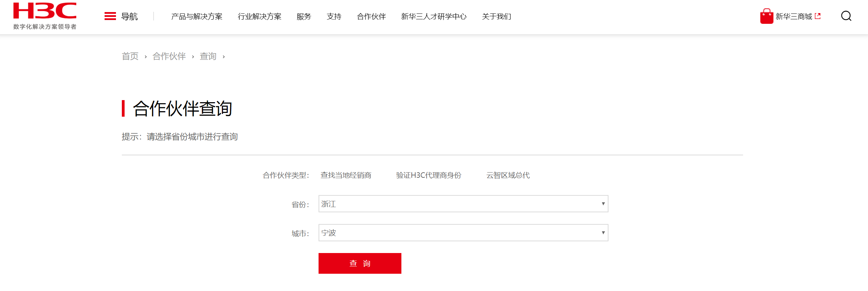868x291 pixels.
Task: Open the 城市 dropdown showing 宁波
Action: coord(463,233)
